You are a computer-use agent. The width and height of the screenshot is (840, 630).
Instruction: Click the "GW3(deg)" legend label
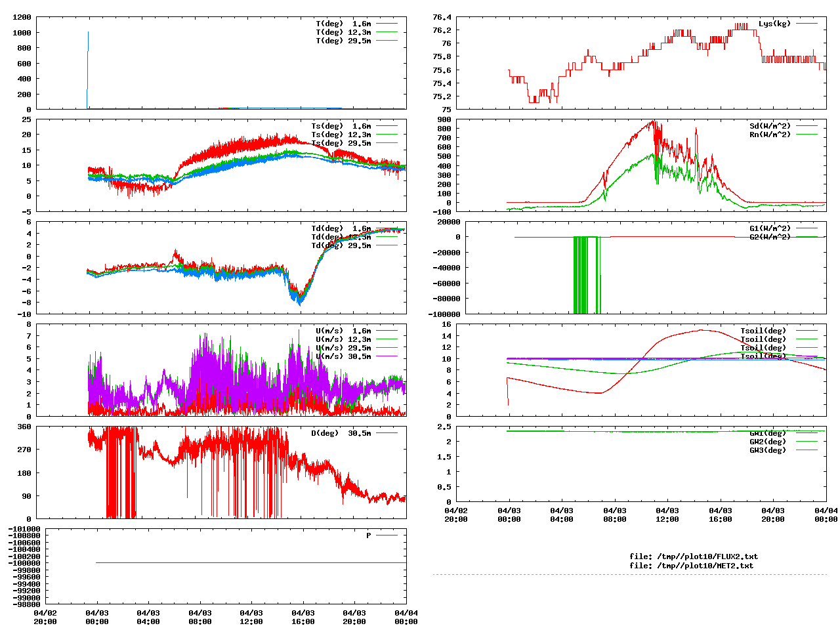[768, 450]
